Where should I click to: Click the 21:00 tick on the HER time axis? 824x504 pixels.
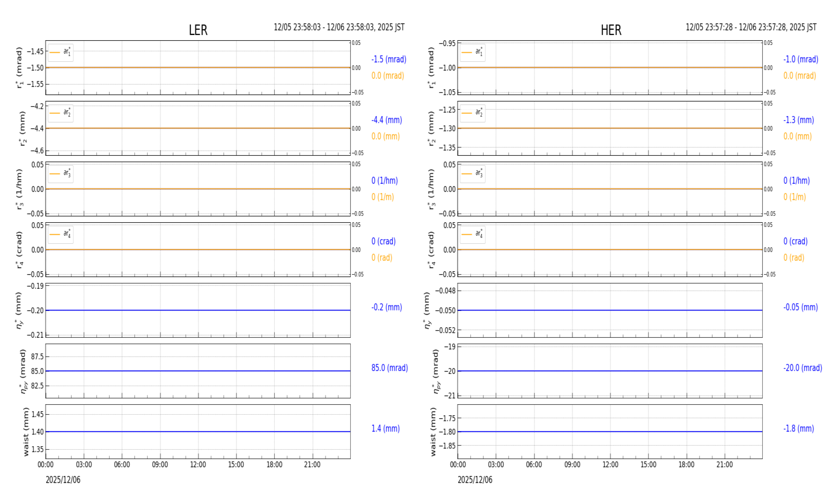[724, 465]
